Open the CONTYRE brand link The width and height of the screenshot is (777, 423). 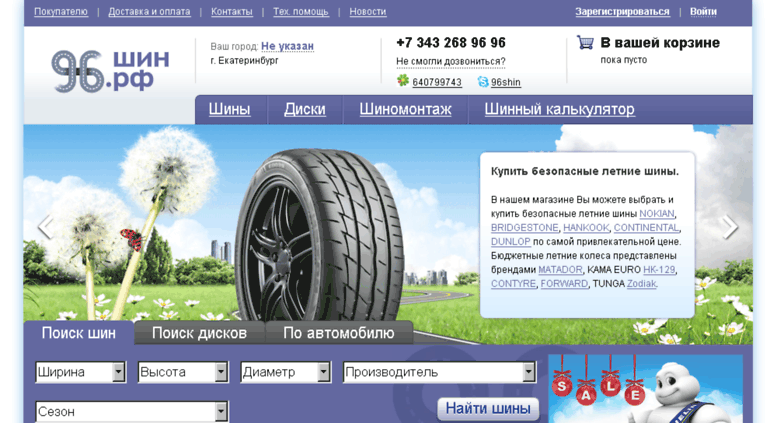point(513,283)
